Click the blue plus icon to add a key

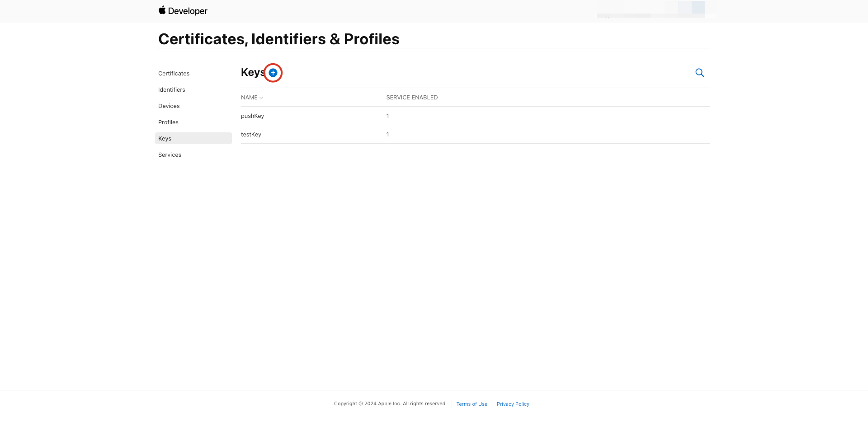tap(273, 73)
